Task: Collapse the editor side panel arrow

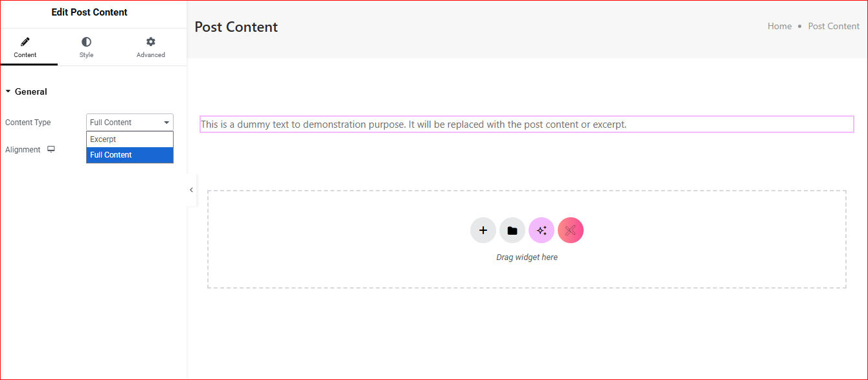Action: tap(191, 190)
